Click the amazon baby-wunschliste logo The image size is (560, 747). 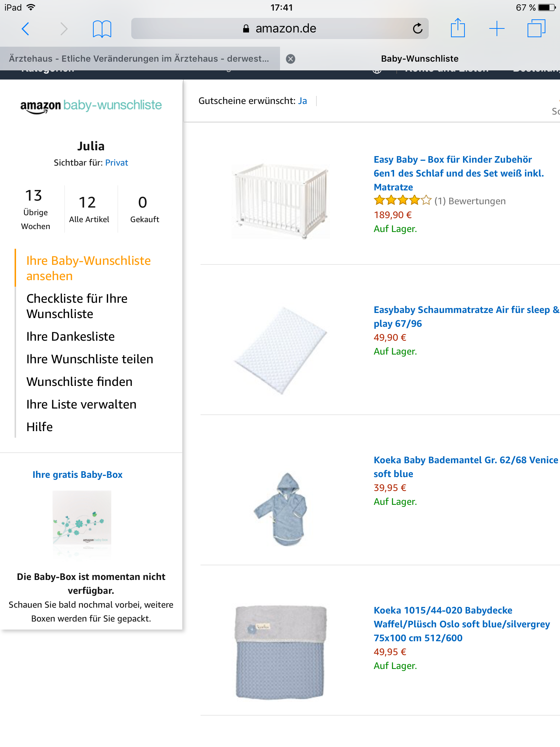[91, 105]
